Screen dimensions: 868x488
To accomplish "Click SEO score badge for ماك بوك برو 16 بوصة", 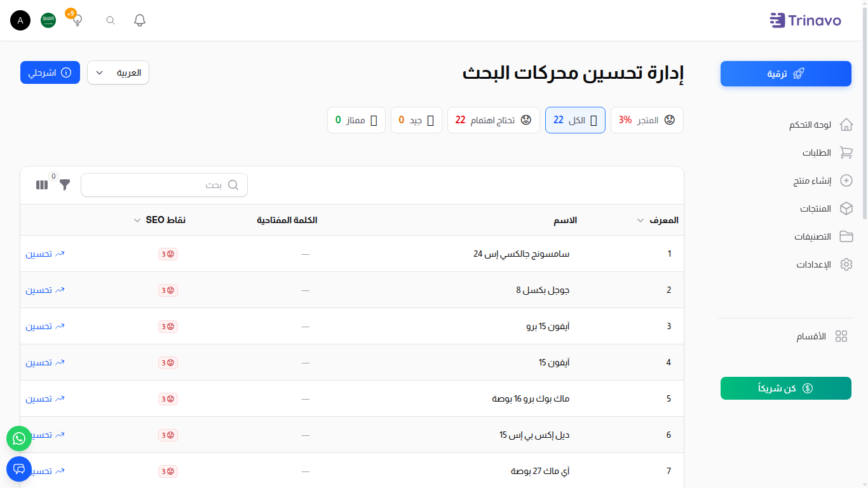I will click(168, 399).
